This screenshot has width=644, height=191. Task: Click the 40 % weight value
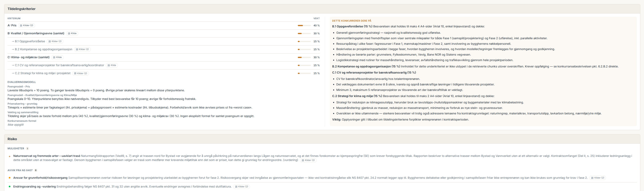pyautogui.click(x=317, y=26)
